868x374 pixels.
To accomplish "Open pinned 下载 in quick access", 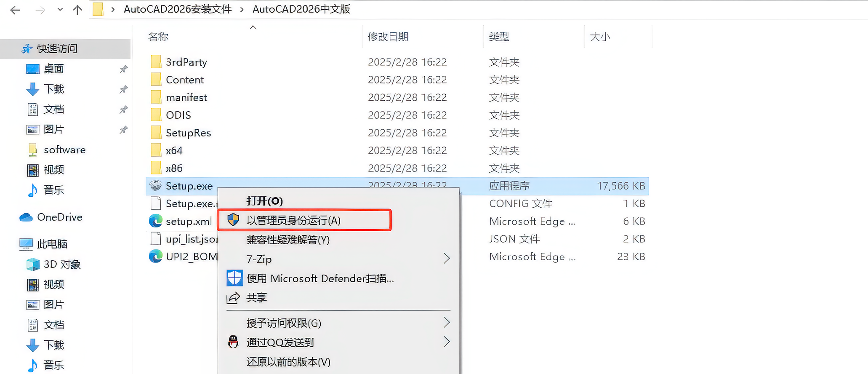I will point(53,89).
